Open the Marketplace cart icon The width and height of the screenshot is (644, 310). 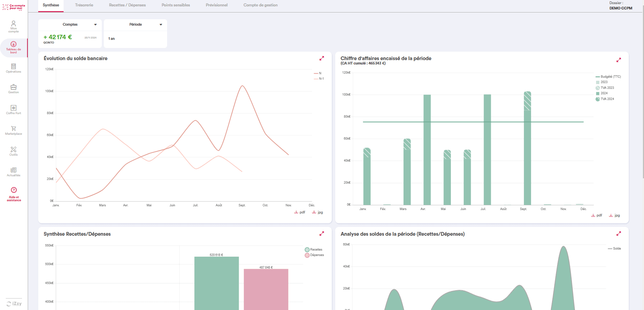coord(14,130)
